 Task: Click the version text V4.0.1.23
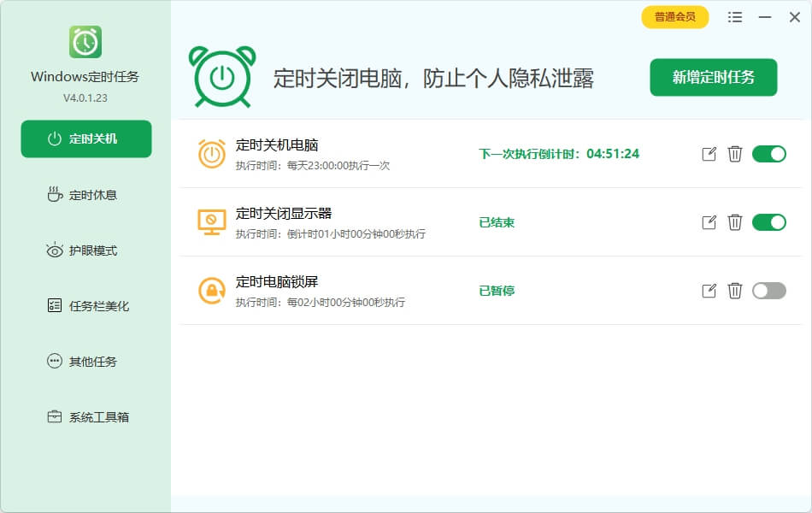pyautogui.click(x=85, y=98)
